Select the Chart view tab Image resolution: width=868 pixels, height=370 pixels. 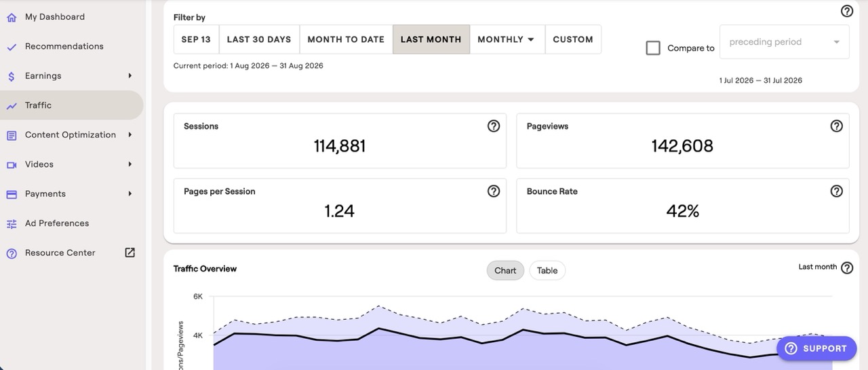coord(505,270)
